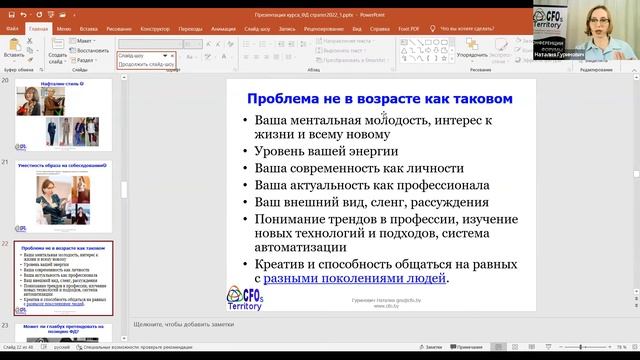Image resolution: width=640 pixels, height=360 pixels.
Task: Open the font name combo box
Action: coord(151,44)
